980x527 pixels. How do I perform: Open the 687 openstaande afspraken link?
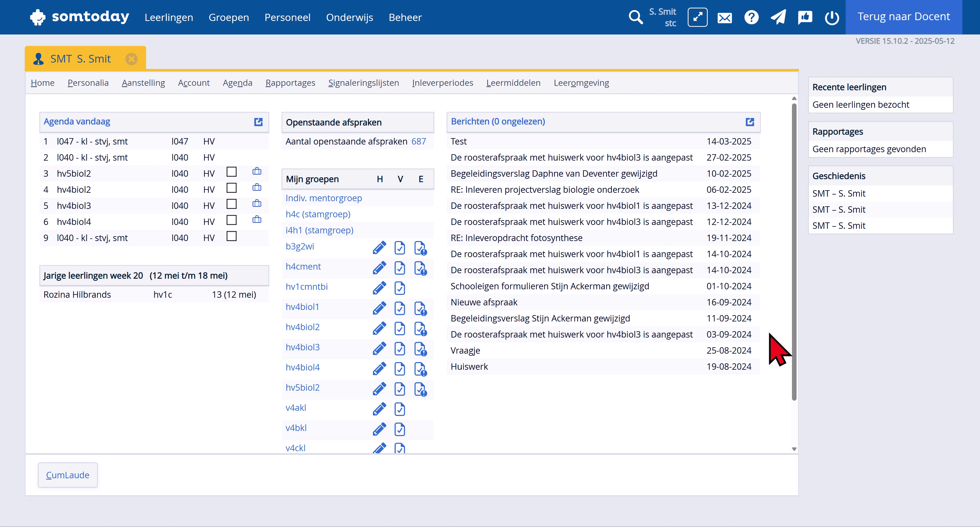[418, 141]
